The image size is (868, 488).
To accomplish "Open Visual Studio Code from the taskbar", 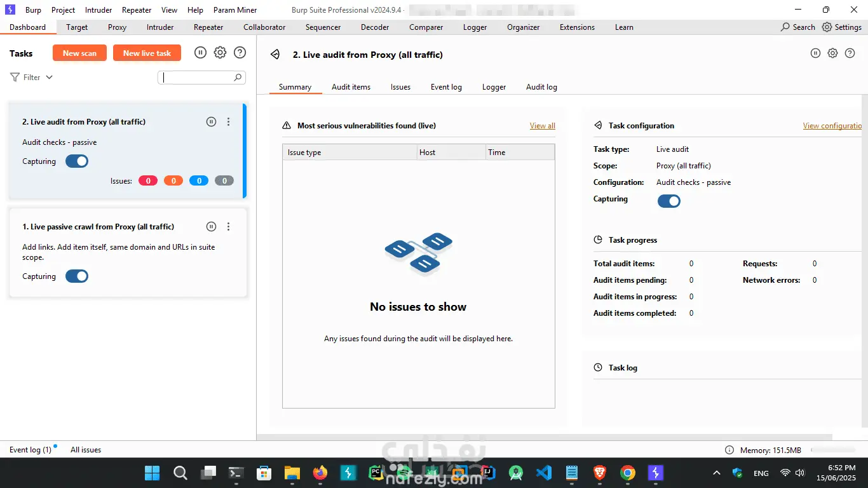I will point(543,473).
